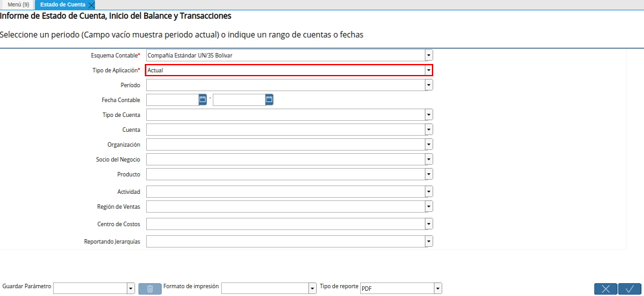Focus the Tipo de Cuenta text field

coord(285,114)
